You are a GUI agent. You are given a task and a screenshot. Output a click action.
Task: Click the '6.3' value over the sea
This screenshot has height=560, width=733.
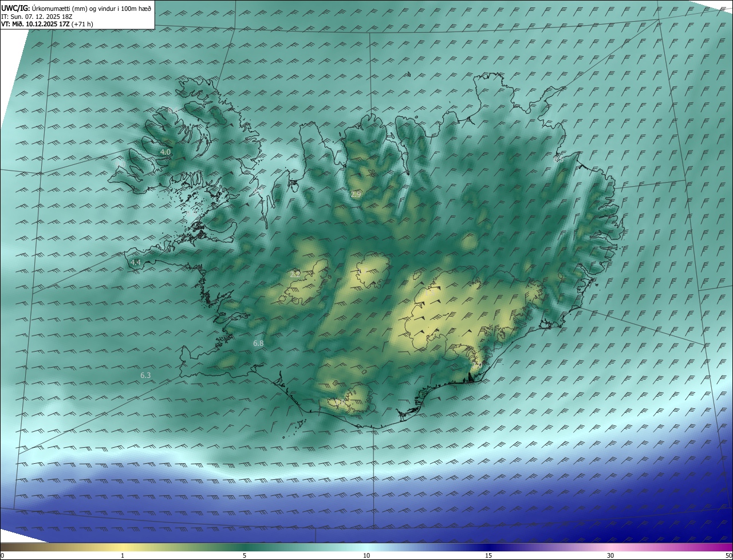(x=145, y=376)
